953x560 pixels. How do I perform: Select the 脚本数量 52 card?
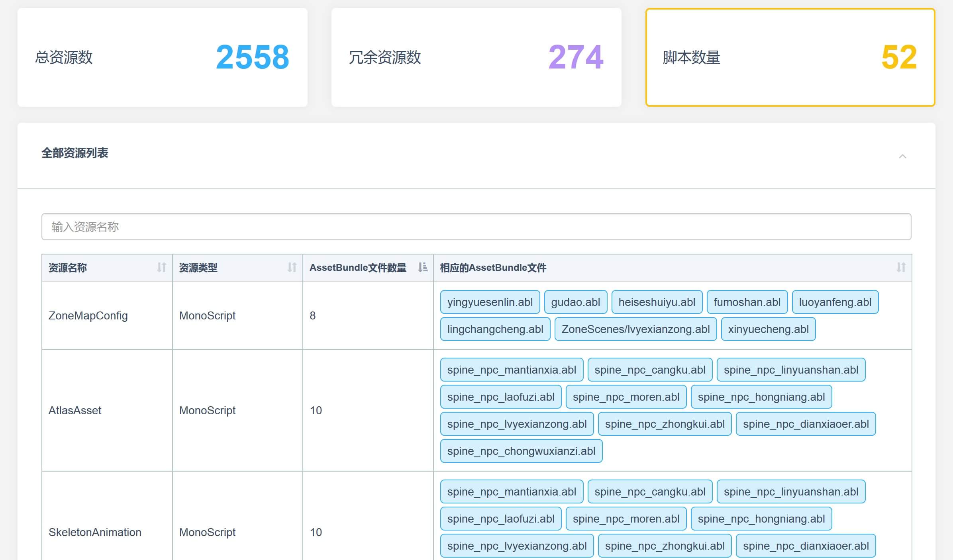790,57
